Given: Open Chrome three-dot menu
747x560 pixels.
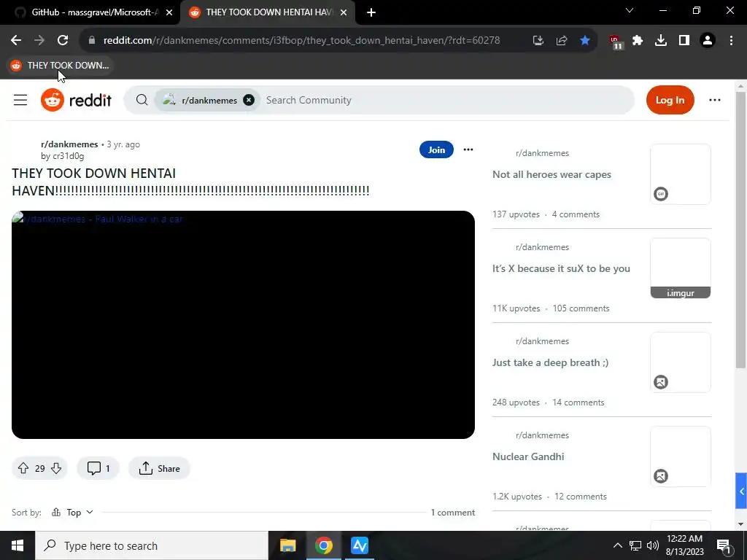Looking at the screenshot, I should click(731, 41).
